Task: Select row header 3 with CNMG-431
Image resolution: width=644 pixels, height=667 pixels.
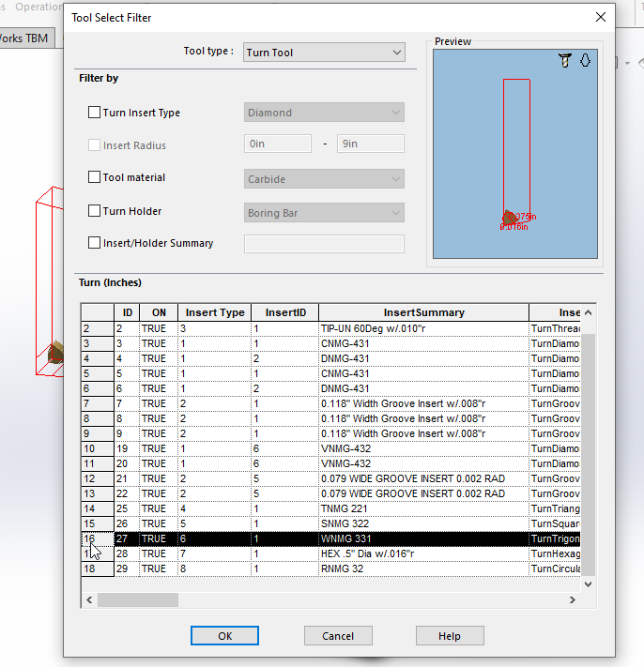Action: pos(98,343)
